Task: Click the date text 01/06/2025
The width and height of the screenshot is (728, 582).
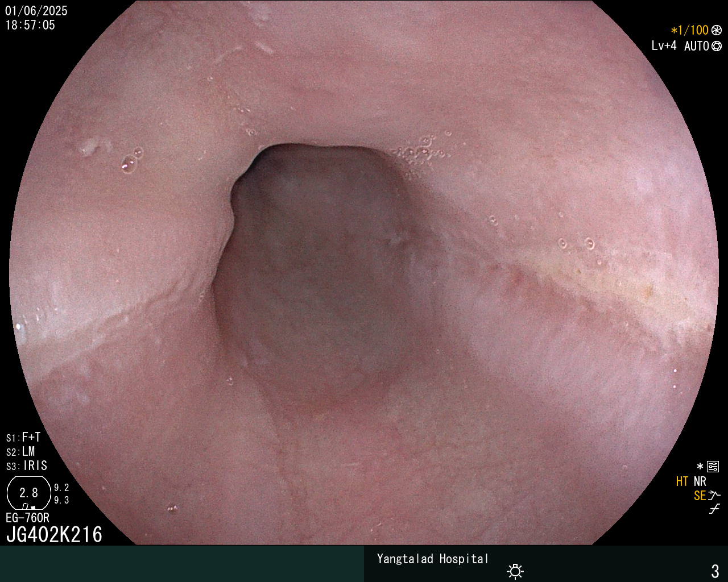Action: [x=36, y=11]
